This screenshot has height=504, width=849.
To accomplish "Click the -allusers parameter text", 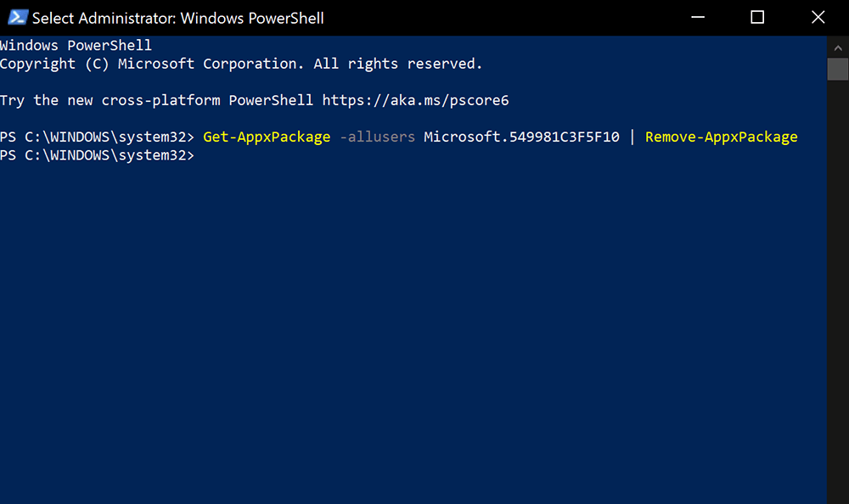I will pyautogui.click(x=377, y=137).
